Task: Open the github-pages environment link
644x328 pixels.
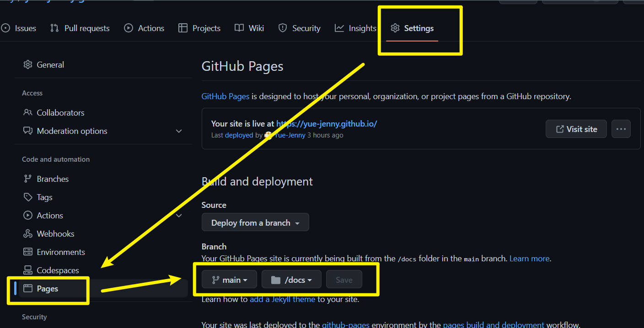Action: (345, 325)
